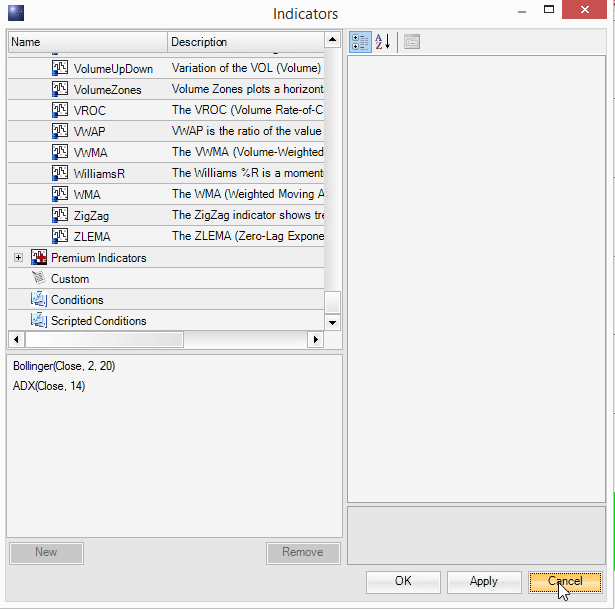Screen dimensions: 615x609
Task: Click the list's scroll up arrow
Action: [332, 40]
